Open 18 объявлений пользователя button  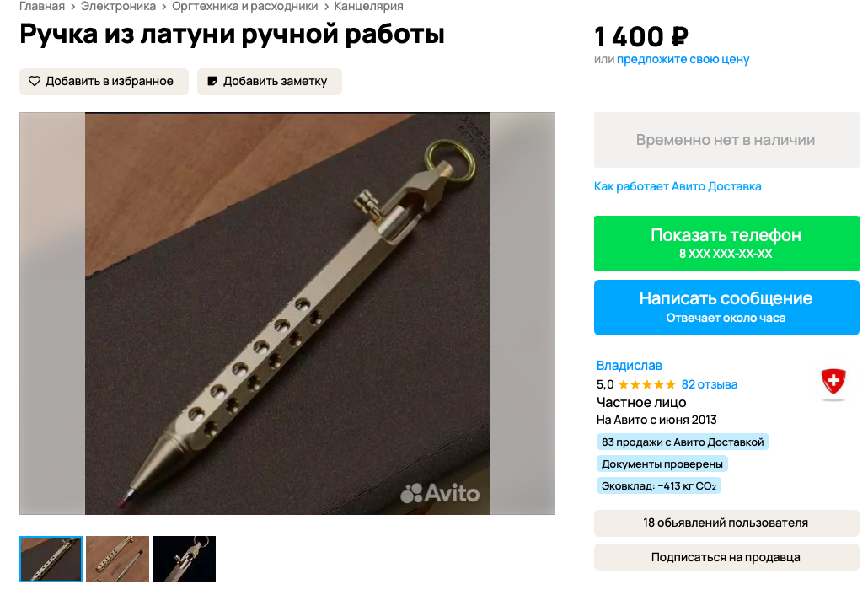click(x=726, y=523)
